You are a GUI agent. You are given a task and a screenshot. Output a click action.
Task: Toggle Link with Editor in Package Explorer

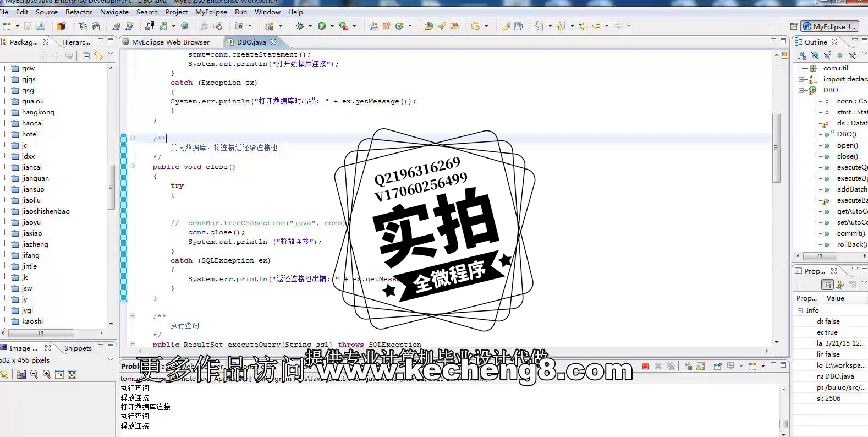pos(98,56)
